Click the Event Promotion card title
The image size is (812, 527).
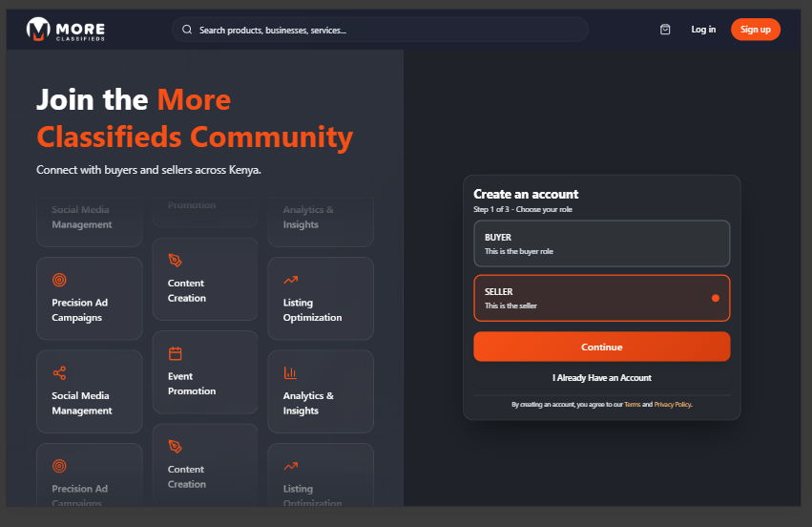(x=192, y=384)
